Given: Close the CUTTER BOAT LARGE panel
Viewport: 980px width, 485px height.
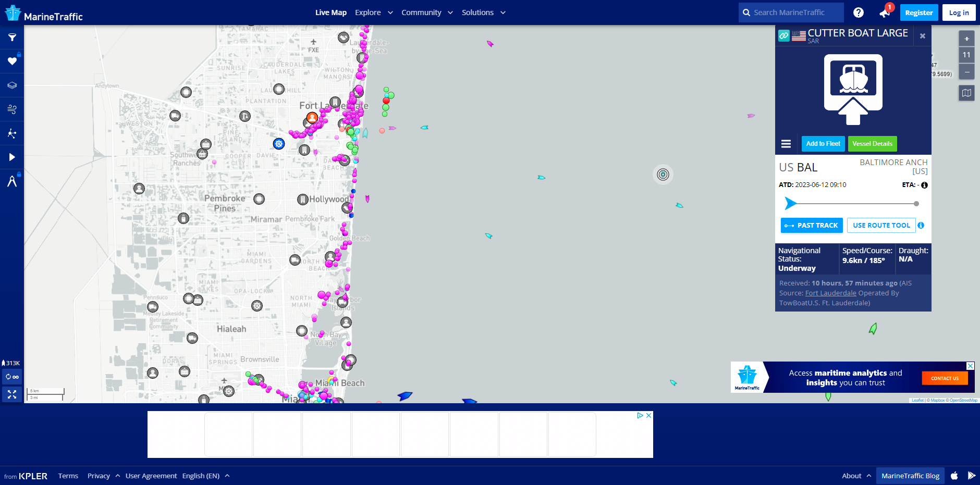Looking at the screenshot, I should click(923, 36).
